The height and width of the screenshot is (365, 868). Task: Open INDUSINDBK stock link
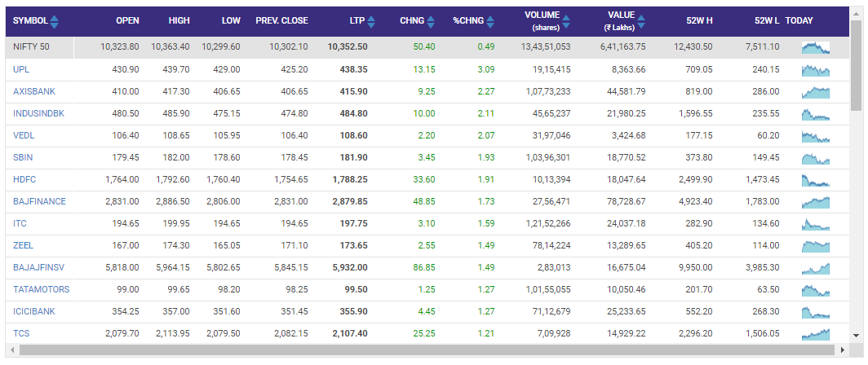tap(39, 113)
